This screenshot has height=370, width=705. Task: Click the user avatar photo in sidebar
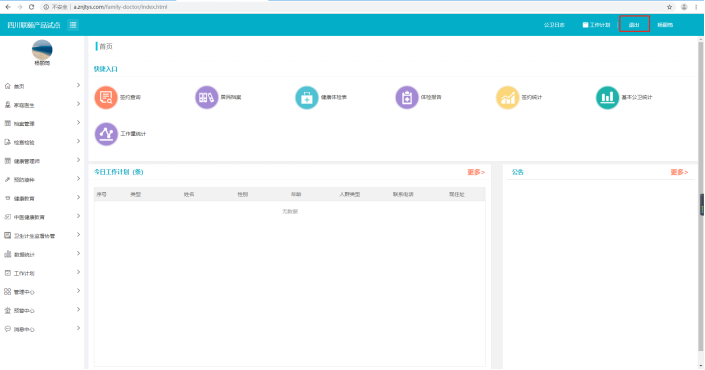point(42,50)
